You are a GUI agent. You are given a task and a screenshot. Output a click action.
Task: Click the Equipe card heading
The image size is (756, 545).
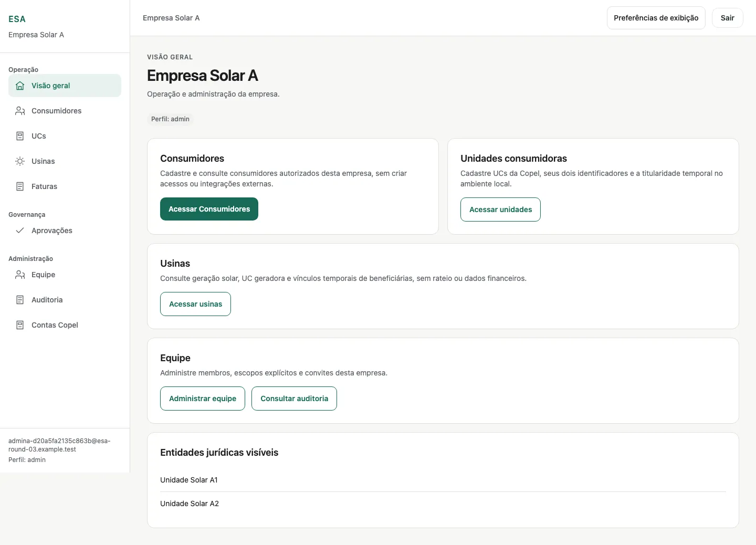pos(175,358)
